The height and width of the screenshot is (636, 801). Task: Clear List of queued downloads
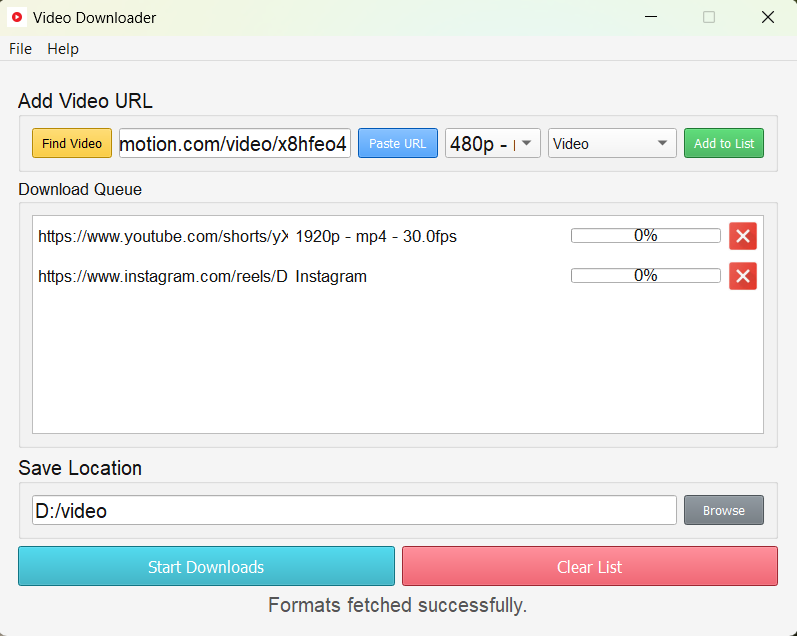coord(589,567)
